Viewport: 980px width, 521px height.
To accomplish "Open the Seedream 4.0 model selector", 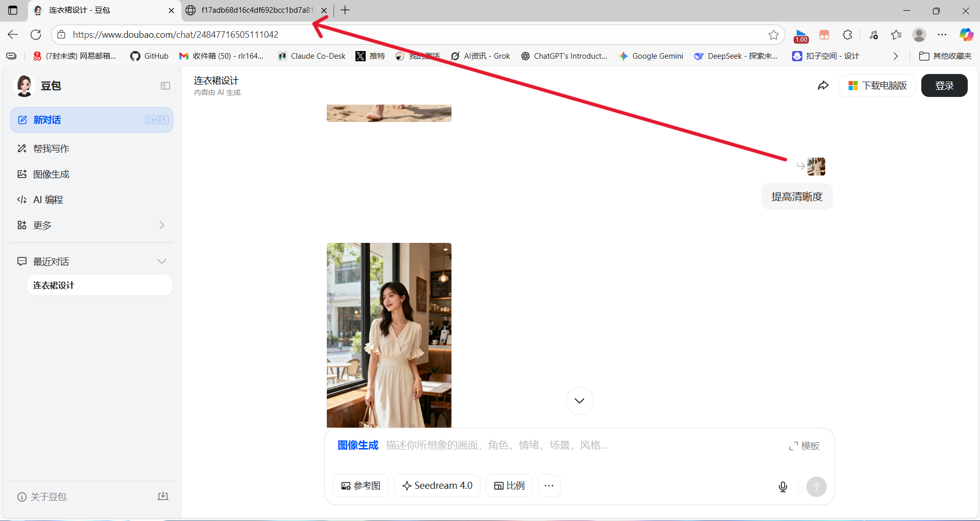I will point(437,486).
